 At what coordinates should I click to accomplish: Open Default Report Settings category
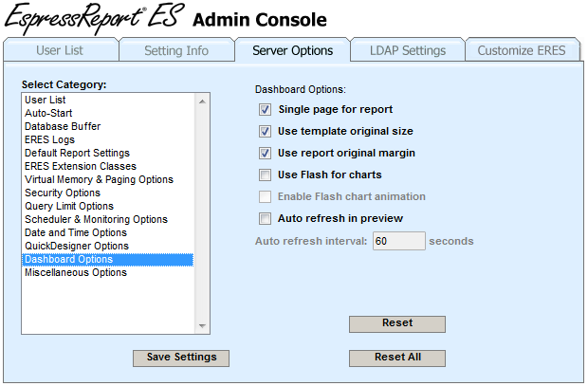pos(107,153)
